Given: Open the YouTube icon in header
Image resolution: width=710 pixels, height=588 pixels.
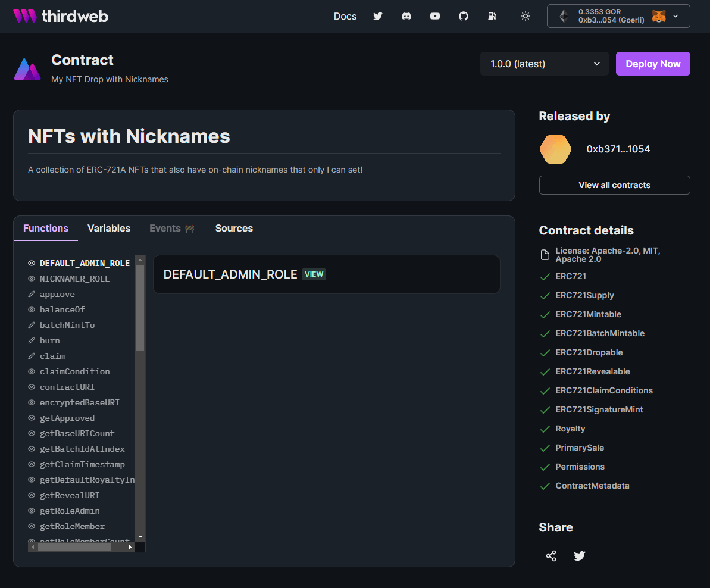Looking at the screenshot, I should point(435,16).
